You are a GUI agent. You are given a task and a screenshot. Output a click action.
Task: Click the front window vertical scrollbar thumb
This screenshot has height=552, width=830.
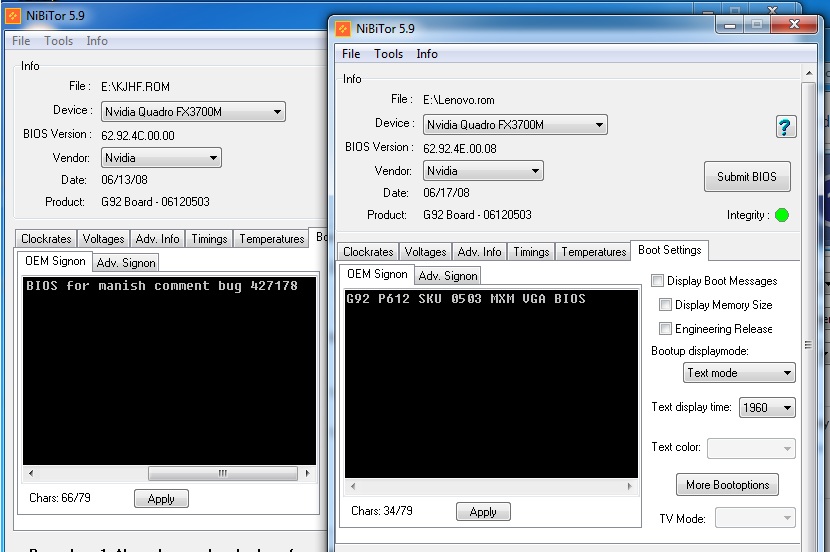[808, 345]
